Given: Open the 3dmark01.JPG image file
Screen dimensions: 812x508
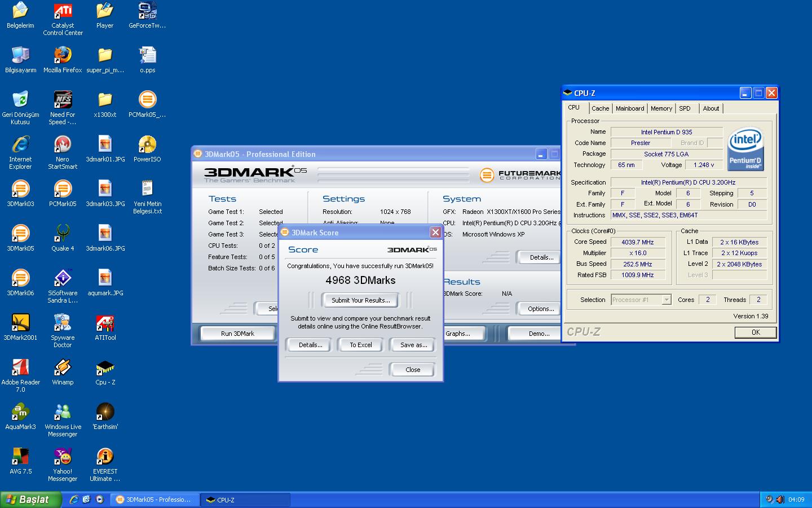Looking at the screenshot, I should pos(105,149).
